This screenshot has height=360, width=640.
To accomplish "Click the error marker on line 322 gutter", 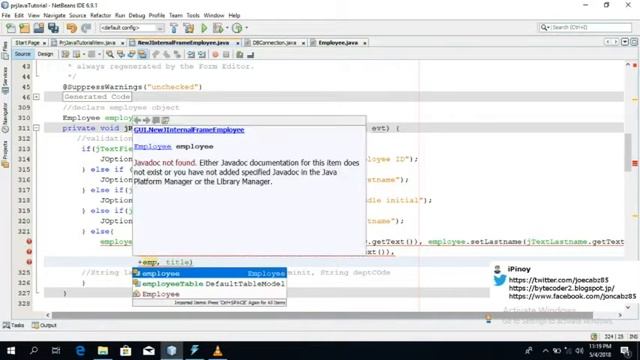I will [x=29, y=241].
